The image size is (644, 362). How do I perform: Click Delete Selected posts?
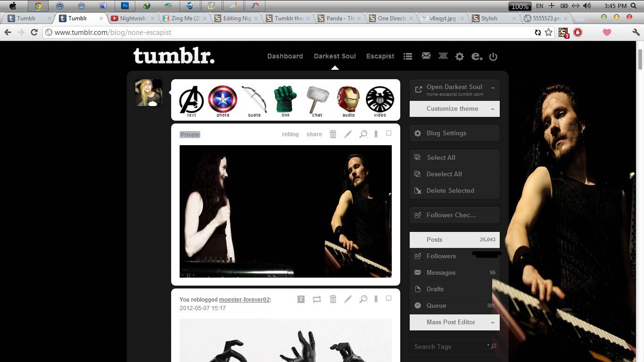click(454, 191)
